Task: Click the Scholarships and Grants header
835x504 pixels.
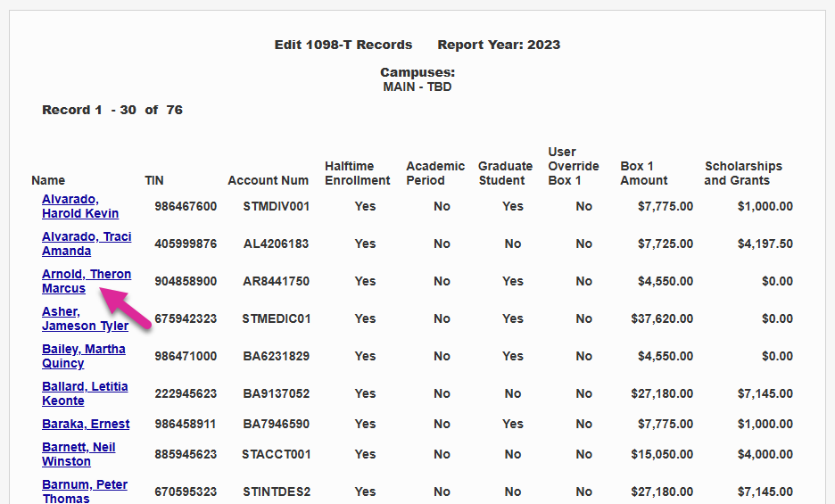Action: [x=742, y=173]
